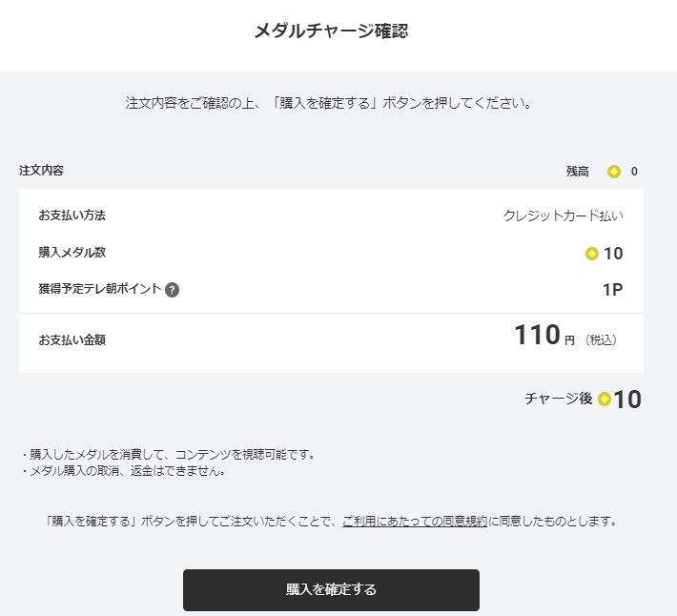The height and width of the screenshot is (616, 677).
Task: Click the 残高 balance label
Action: click(578, 172)
